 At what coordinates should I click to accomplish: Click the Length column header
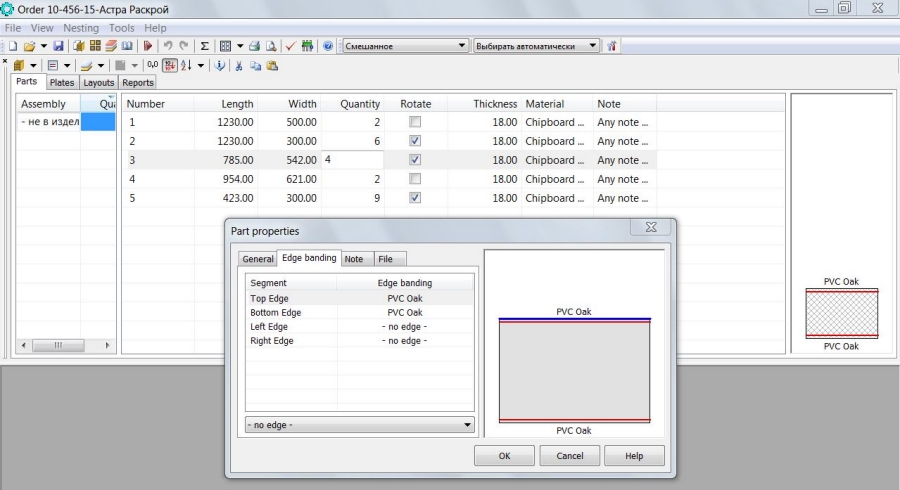225,104
